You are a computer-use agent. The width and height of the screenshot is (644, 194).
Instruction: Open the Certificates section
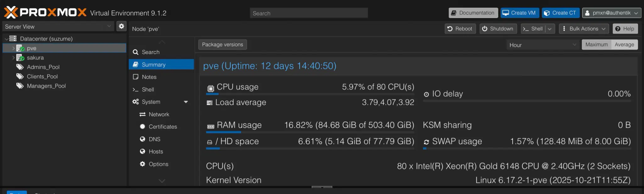[163, 127]
